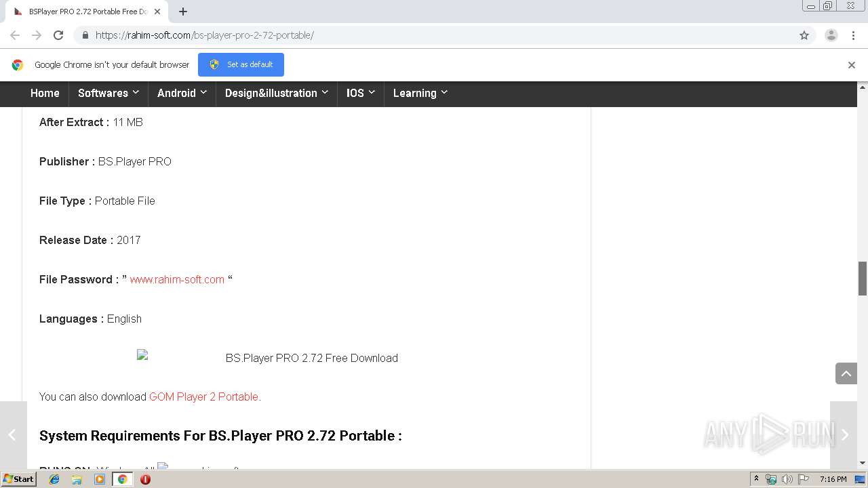
Task: Click the page vertical scrollbar thumb
Action: click(x=863, y=278)
